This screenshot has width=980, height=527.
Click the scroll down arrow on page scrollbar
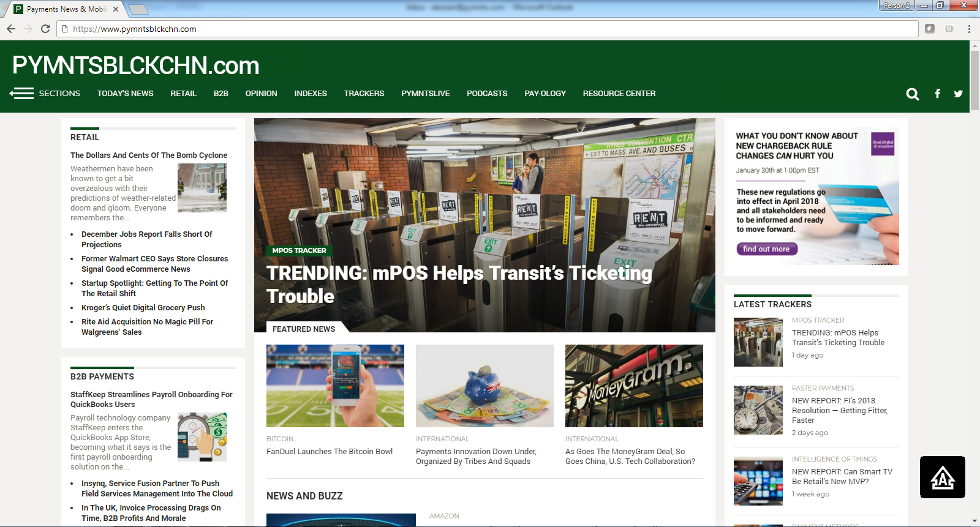[x=974, y=521]
